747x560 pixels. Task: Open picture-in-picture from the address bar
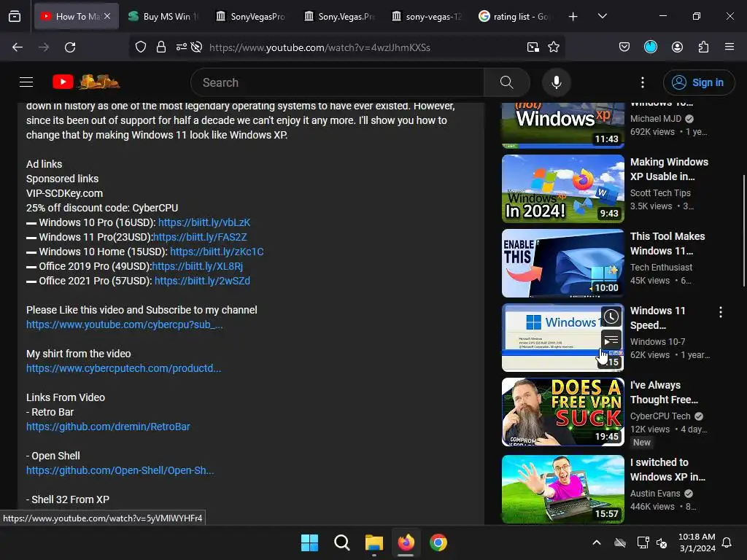(533, 47)
